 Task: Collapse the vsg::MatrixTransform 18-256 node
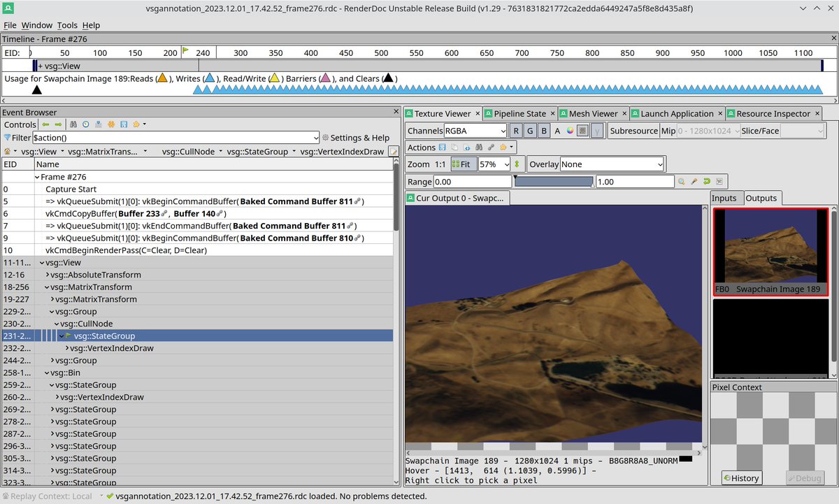tap(47, 287)
